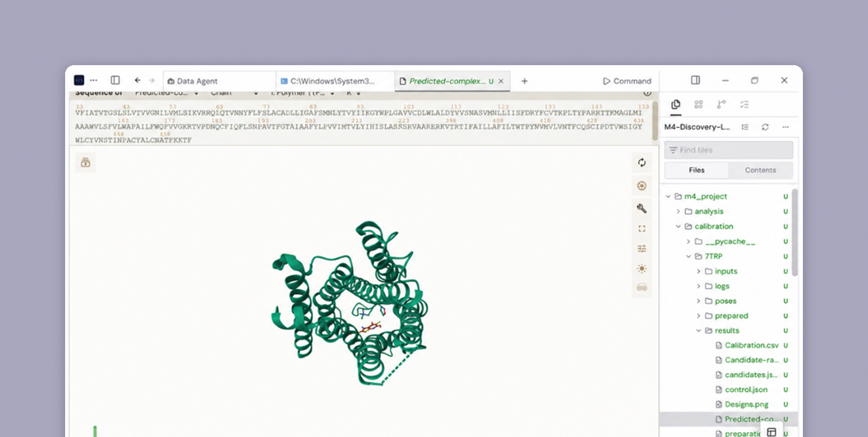Collapse the calibration folder
Screen dimensions: 868x437
point(678,226)
